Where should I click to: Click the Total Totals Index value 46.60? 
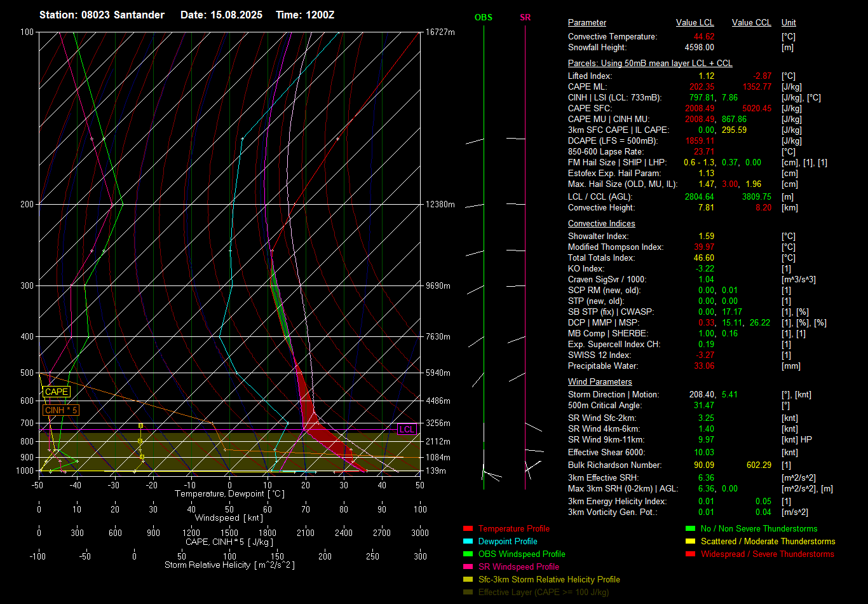[x=704, y=258]
